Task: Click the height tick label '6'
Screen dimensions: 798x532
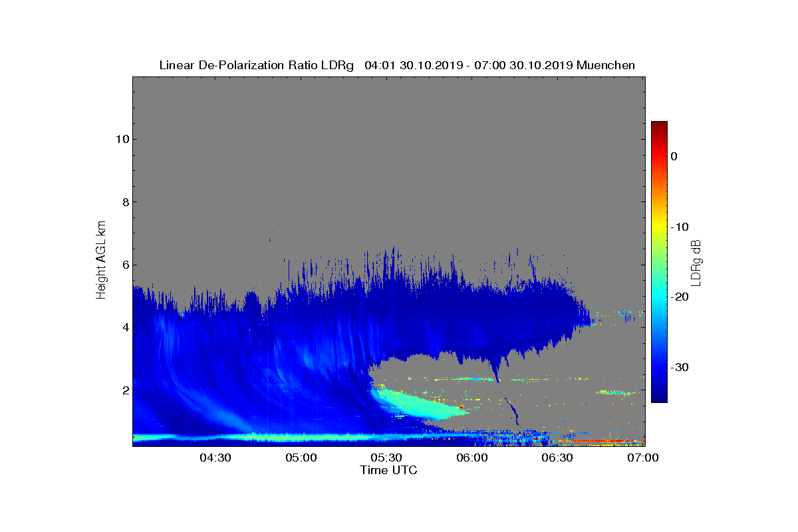Action: point(125,265)
